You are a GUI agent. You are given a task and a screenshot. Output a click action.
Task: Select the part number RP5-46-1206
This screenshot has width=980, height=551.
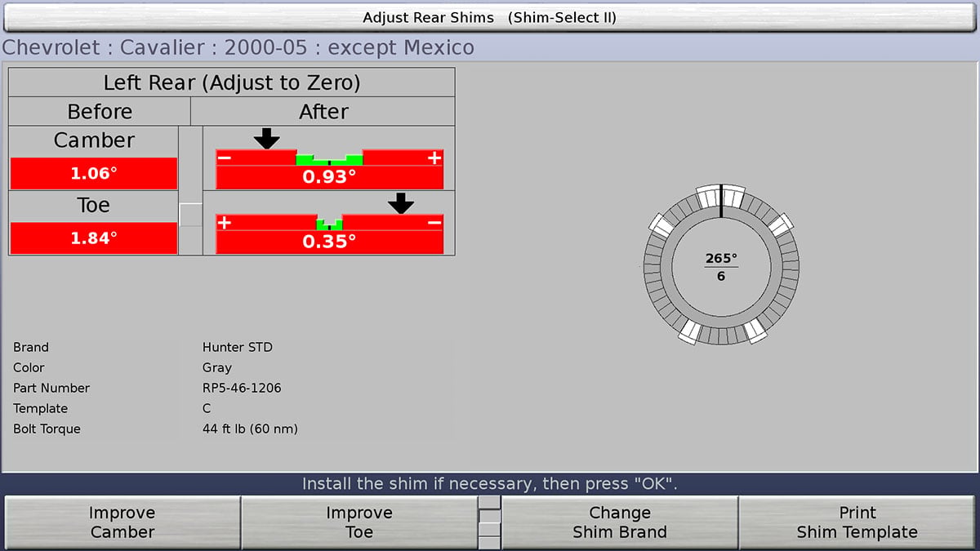(242, 388)
